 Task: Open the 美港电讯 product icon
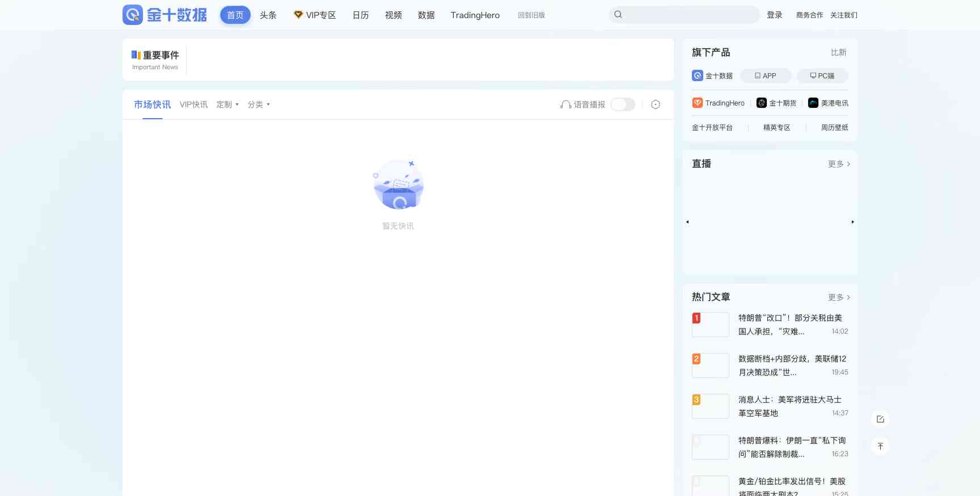[x=813, y=103]
